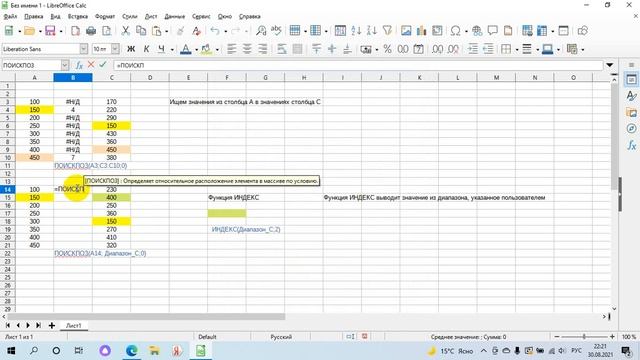640x360 pixels.
Task: Toggle Bold formatting (Ж)
Action: [131, 49]
